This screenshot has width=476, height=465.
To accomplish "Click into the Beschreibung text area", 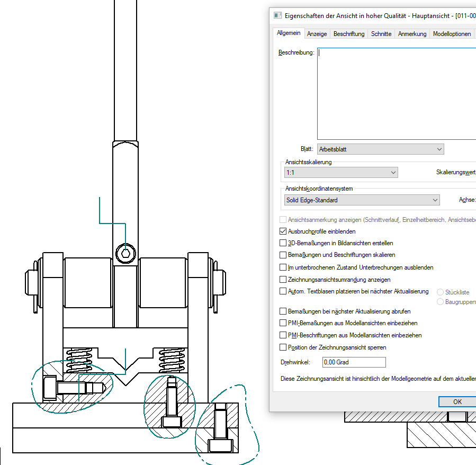I will click(397, 94).
